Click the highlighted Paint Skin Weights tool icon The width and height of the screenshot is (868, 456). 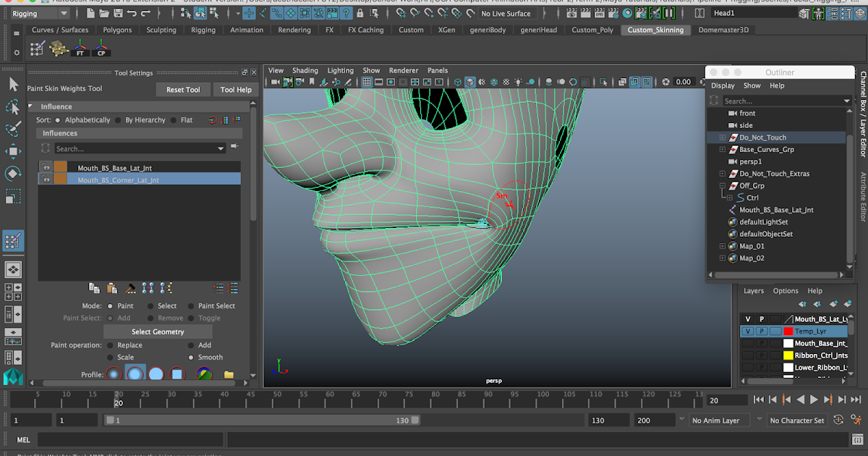click(13, 240)
